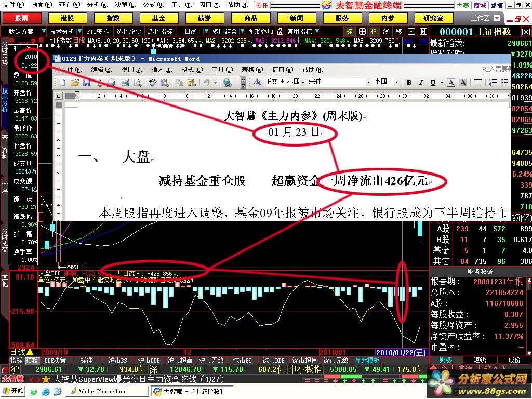Click the Word tab selector ruler button
Screen dimensions: 532x399
[x=59, y=96]
